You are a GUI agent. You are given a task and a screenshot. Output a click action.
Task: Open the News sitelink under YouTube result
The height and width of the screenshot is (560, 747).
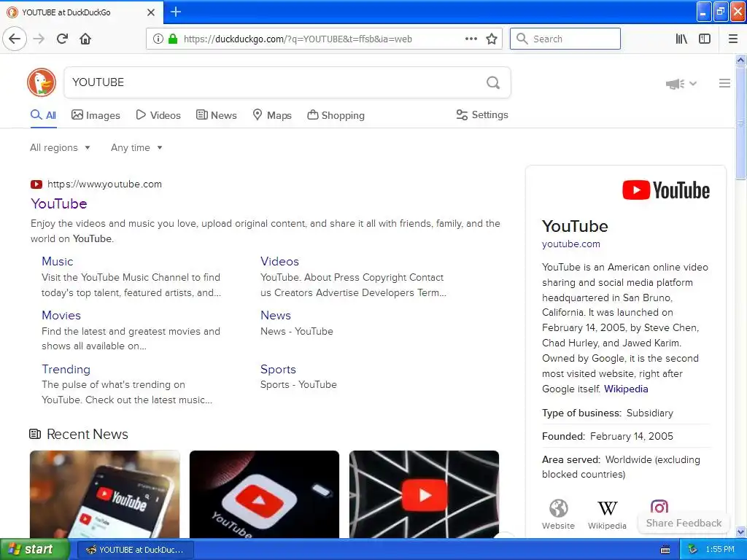[x=275, y=315]
